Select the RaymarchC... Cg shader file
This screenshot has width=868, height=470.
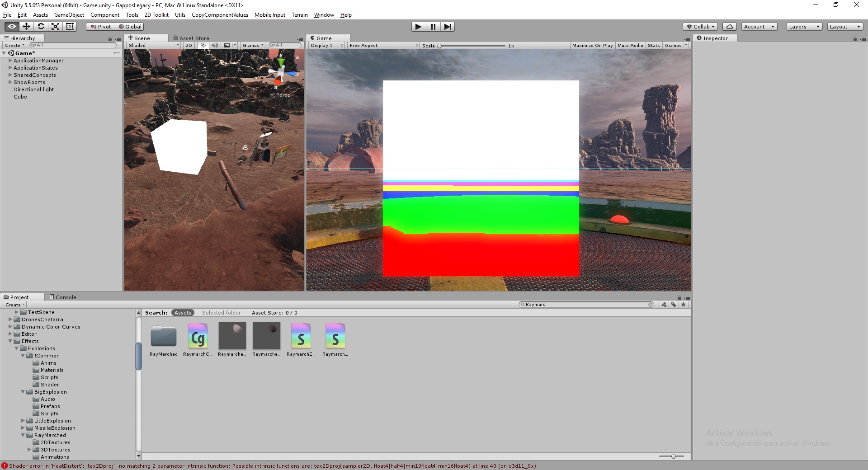[198, 340]
